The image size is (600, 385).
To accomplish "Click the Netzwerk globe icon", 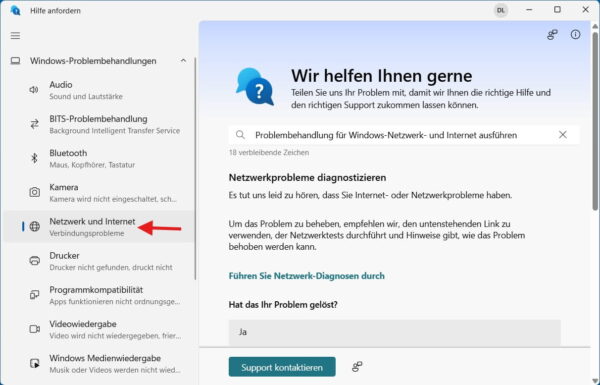I will tap(34, 227).
